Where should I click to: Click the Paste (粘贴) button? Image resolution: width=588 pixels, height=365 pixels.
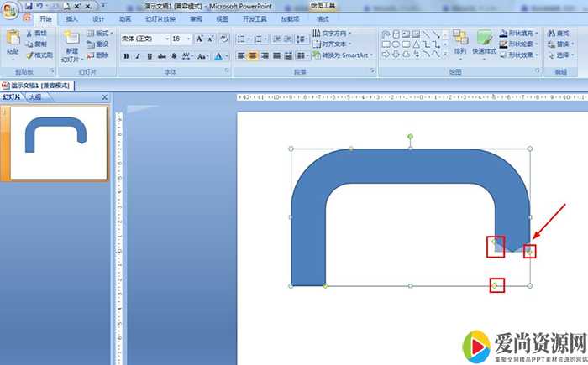point(13,42)
